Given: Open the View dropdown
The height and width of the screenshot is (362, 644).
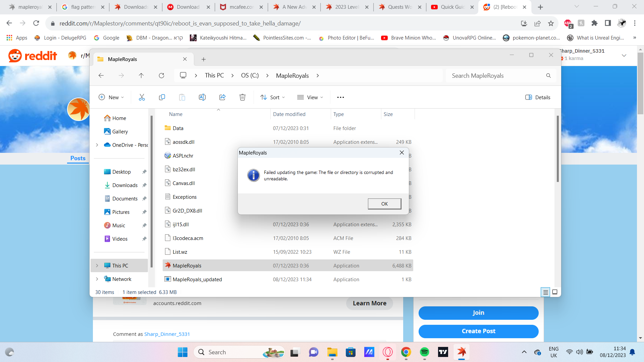Looking at the screenshot, I should pyautogui.click(x=310, y=97).
